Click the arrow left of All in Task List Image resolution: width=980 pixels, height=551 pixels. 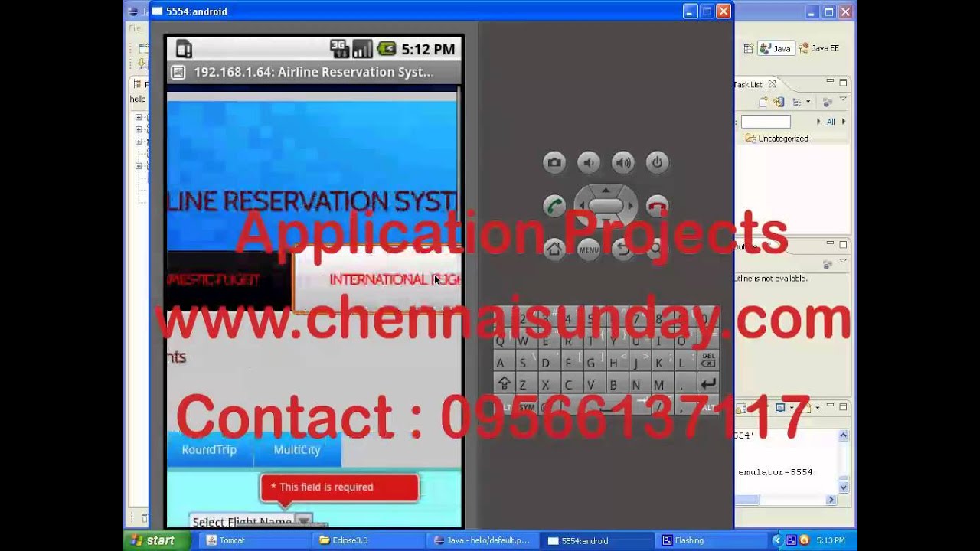coord(818,122)
